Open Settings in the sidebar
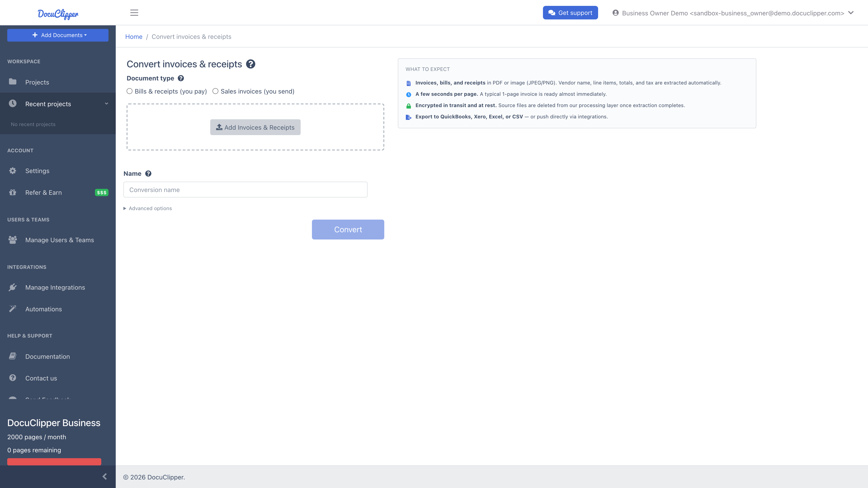This screenshot has width=868, height=488. [58, 171]
